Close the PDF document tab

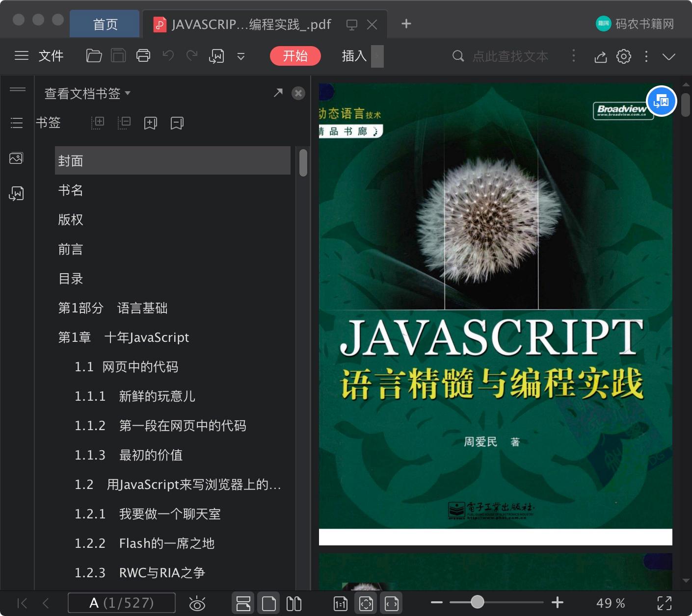click(372, 25)
